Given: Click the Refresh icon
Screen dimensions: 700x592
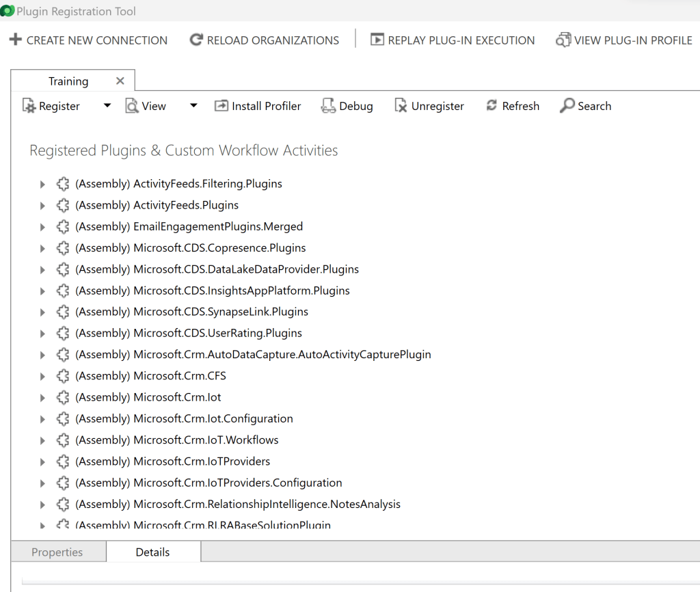Looking at the screenshot, I should (492, 106).
